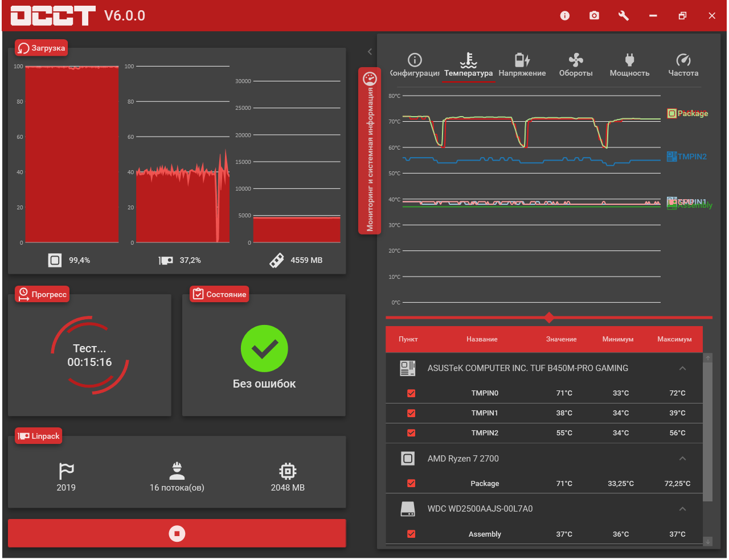This screenshot has width=729, height=560.
Task: Uncheck the TMPIN0 sensor checkbox
Action: pyautogui.click(x=411, y=393)
